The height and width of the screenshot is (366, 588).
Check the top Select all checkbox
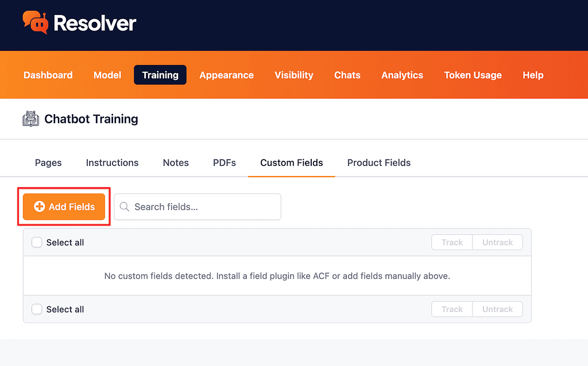coord(37,243)
